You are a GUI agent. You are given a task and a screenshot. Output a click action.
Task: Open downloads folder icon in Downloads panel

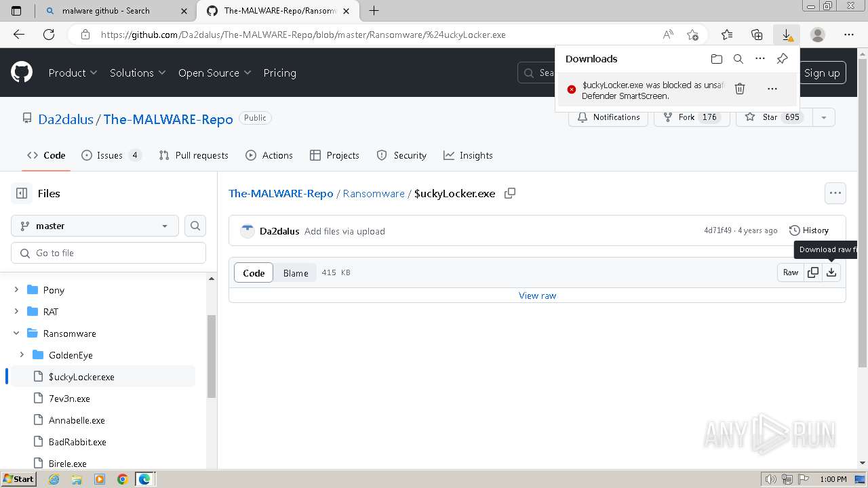click(x=717, y=59)
